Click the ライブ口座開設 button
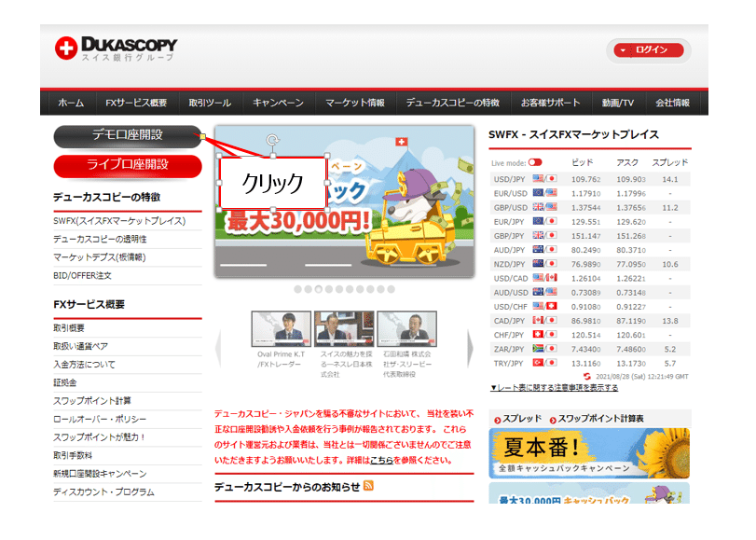756x540 pixels. pos(128,165)
